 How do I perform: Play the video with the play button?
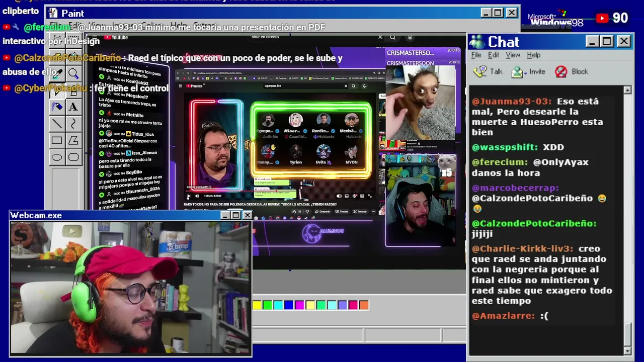(x=188, y=197)
